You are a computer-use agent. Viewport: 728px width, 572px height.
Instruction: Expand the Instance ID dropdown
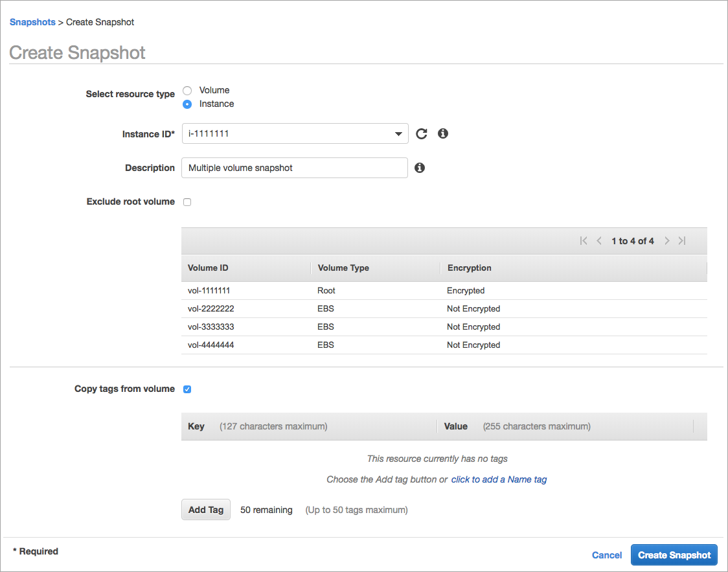[399, 133]
